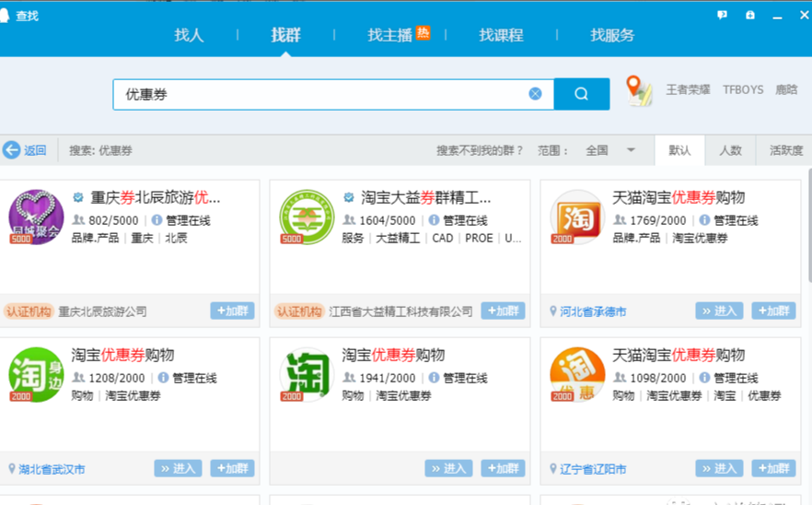Screen dimensions: 812x505
Task: Click the QQ penguin logo
Action: click(x=4, y=16)
